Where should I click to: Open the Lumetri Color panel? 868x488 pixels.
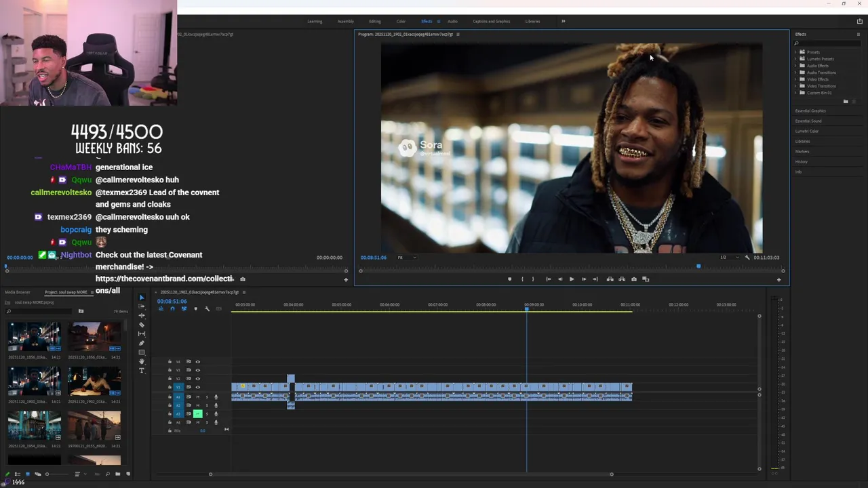(807, 131)
